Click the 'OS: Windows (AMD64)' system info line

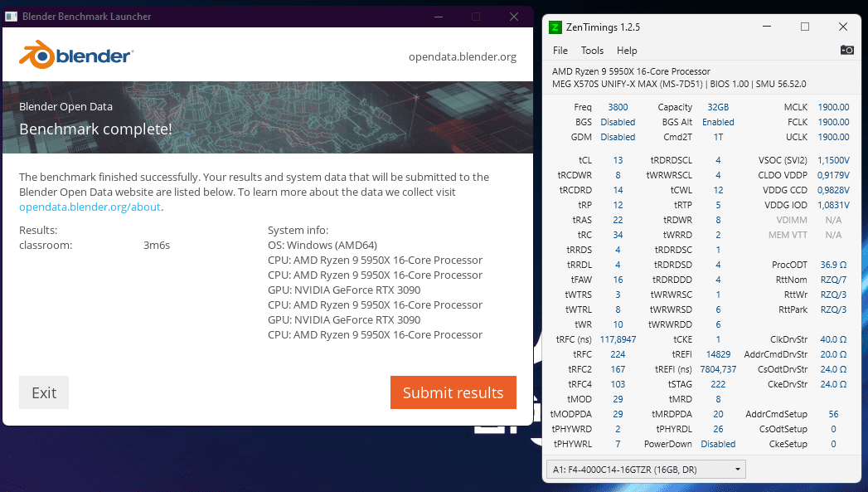pos(322,245)
